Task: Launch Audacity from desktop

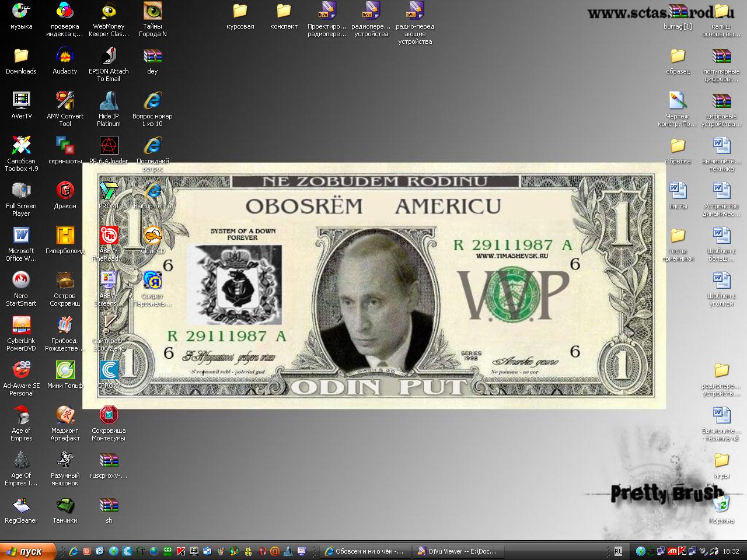Action: (x=65, y=61)
